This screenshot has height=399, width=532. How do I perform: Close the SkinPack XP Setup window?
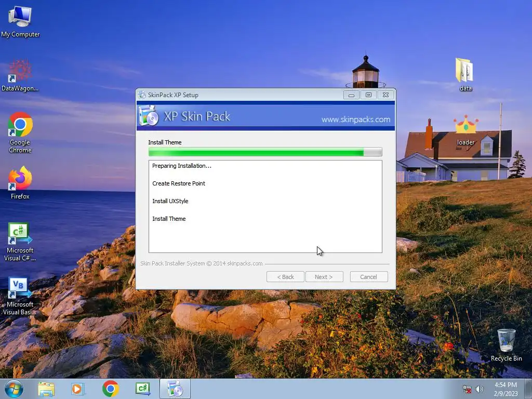tap(386, 95)
